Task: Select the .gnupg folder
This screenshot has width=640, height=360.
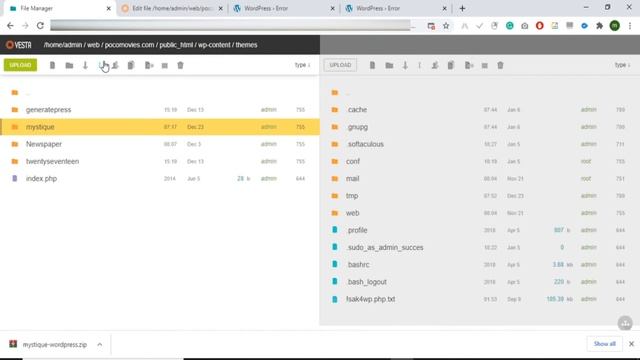Action: tap(480, 127)
